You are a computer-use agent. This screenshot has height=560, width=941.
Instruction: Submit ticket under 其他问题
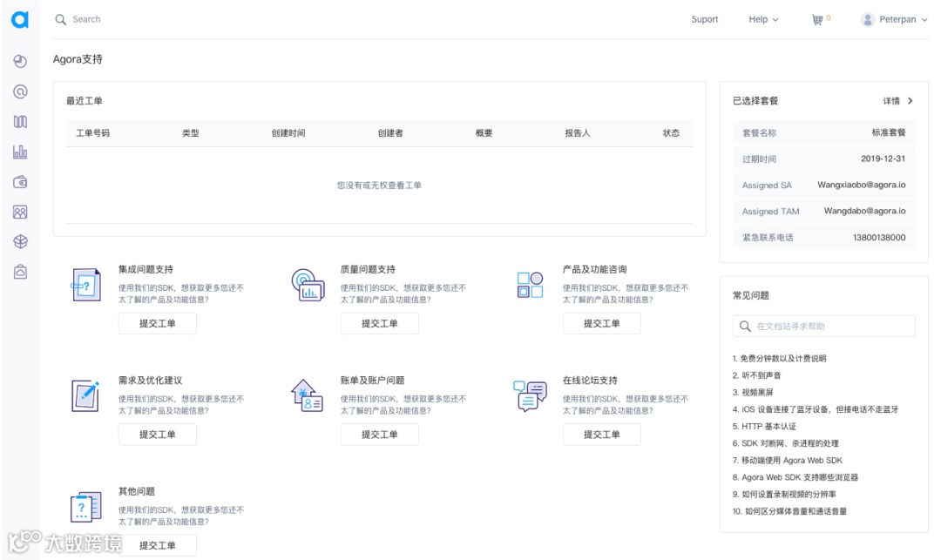(157, 545)
